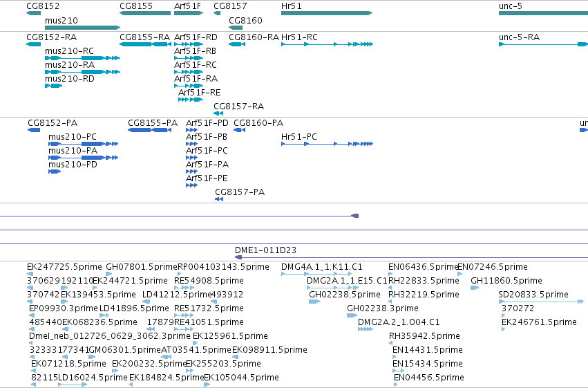Click EST EN06436.5prime
The height and width of the screenshot is (388, 588).
point(424,267)
